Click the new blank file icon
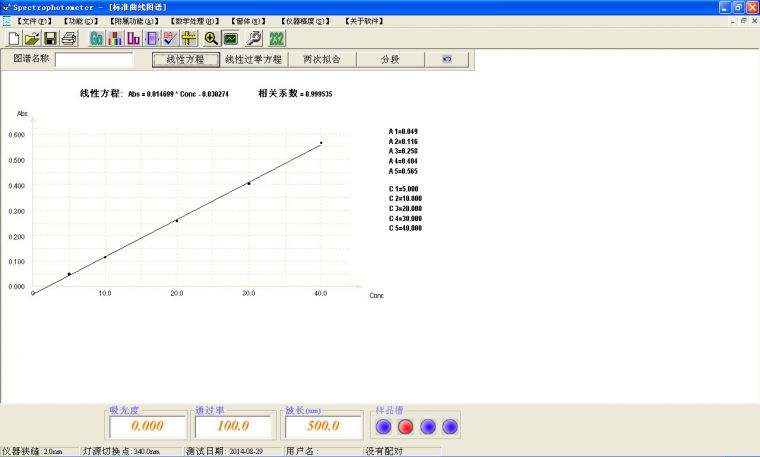This screenshot has width=760, height=457. click(14, 39)
